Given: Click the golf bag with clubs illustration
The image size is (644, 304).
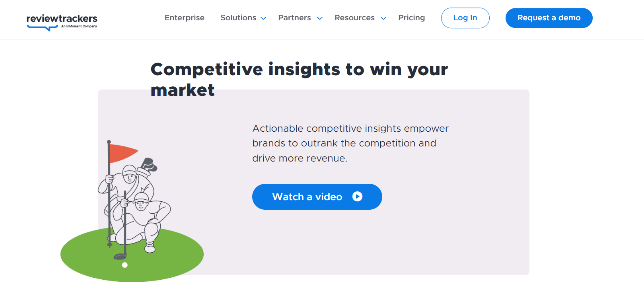Looking at the screenshot, I should pos(148,166).
